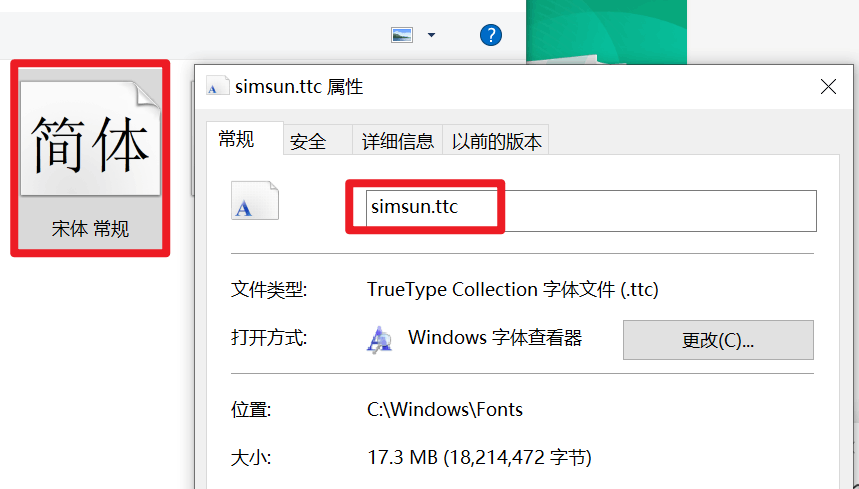Select the TrueType Collection 字体文件 text
Screen dimensions: 859x489
[x=512, y=289]
